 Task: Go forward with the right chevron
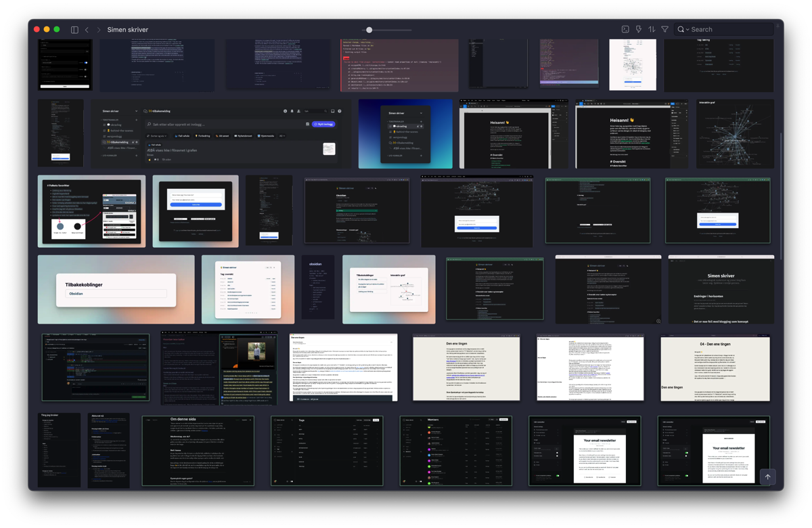[x=99, y=30]
